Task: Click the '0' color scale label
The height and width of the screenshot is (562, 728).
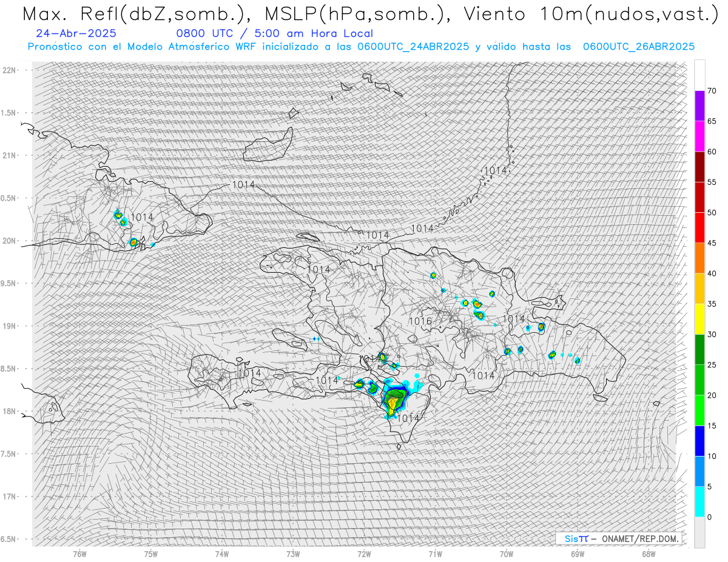Action: coord(709,517)
